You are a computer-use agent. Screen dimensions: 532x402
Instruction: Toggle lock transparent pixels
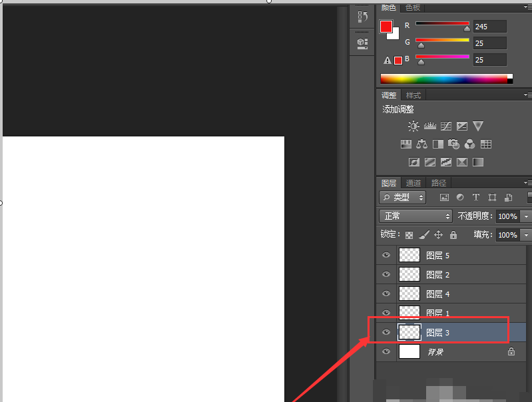[x=409, y=235]
